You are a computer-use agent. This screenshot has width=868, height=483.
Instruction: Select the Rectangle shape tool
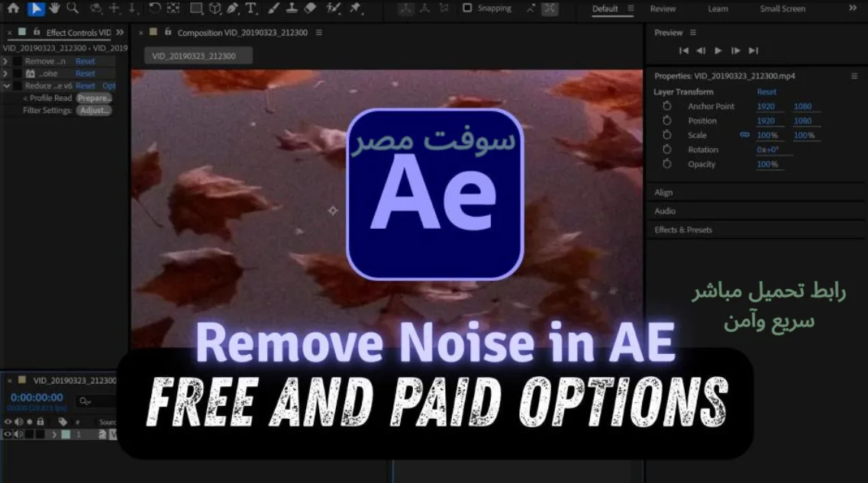[x=196, y=8]
